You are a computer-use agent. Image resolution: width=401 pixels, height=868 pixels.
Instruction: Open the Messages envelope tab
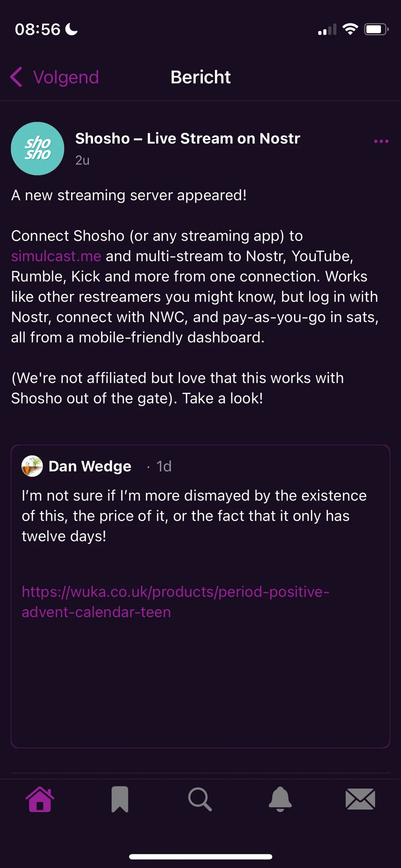pos(360,799)
